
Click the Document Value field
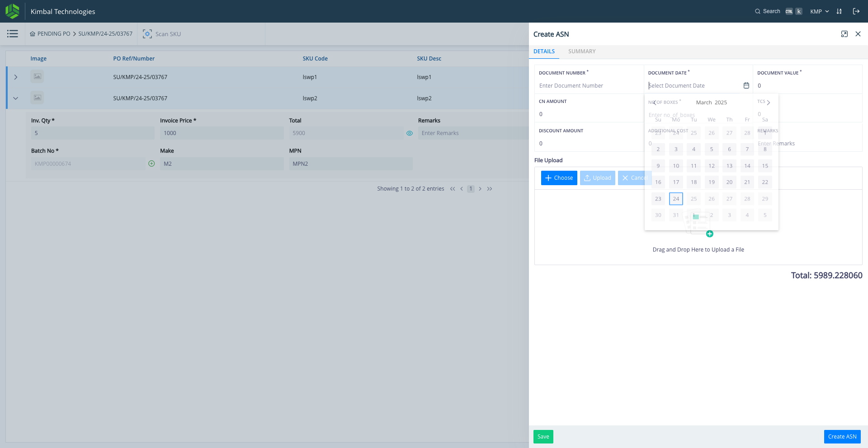pos(808,86)
